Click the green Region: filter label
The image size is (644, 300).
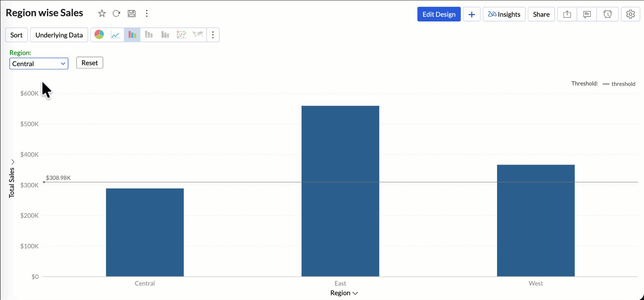[20, 53]
